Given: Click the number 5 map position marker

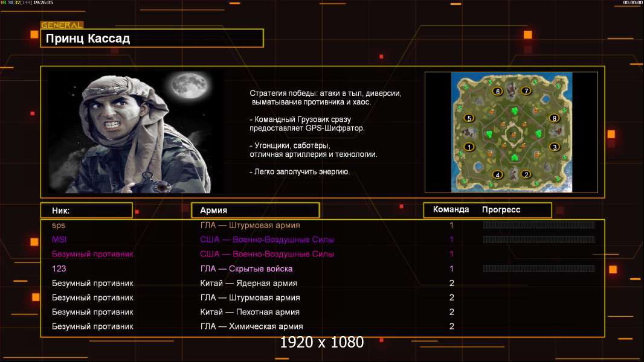Looking at the screenshot, I should pyautogui.click(x=469, y=118).
